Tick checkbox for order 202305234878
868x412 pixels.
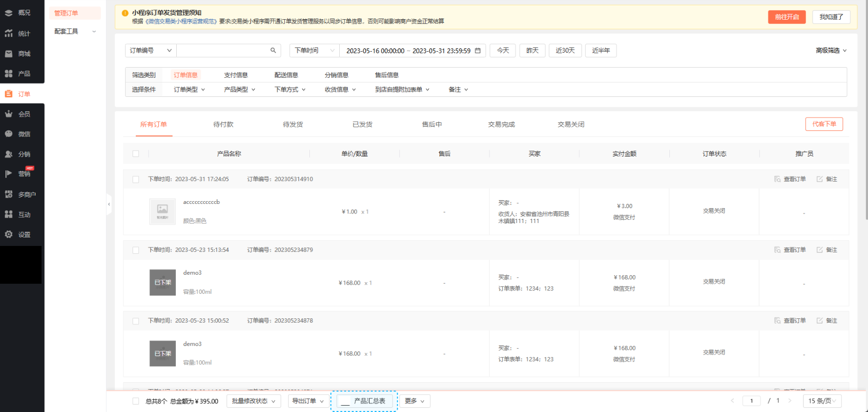pos(136,321)
